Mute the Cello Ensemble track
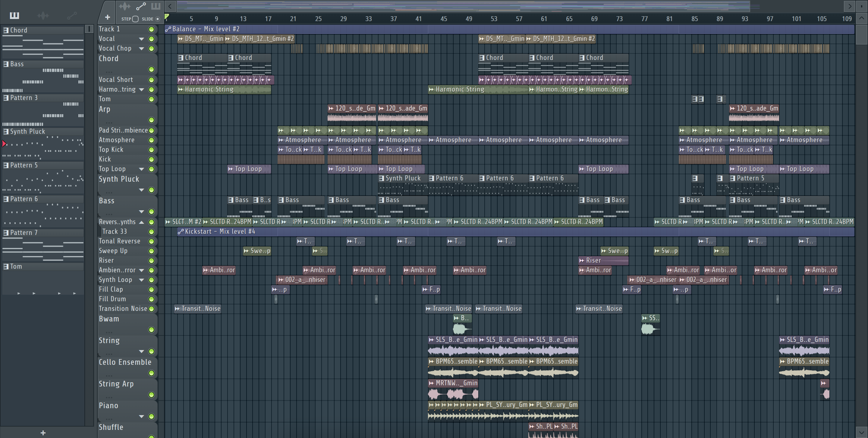868x438 pixels. tap(151, 373)
